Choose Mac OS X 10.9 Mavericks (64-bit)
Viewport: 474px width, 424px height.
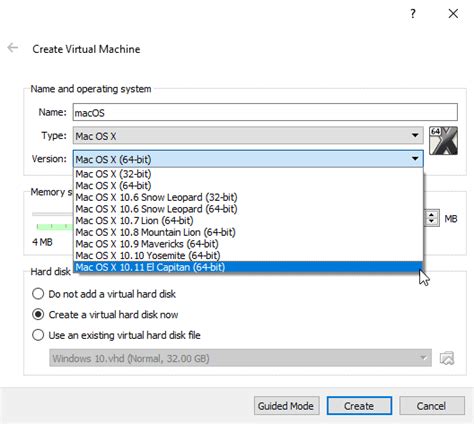point(248,244)
